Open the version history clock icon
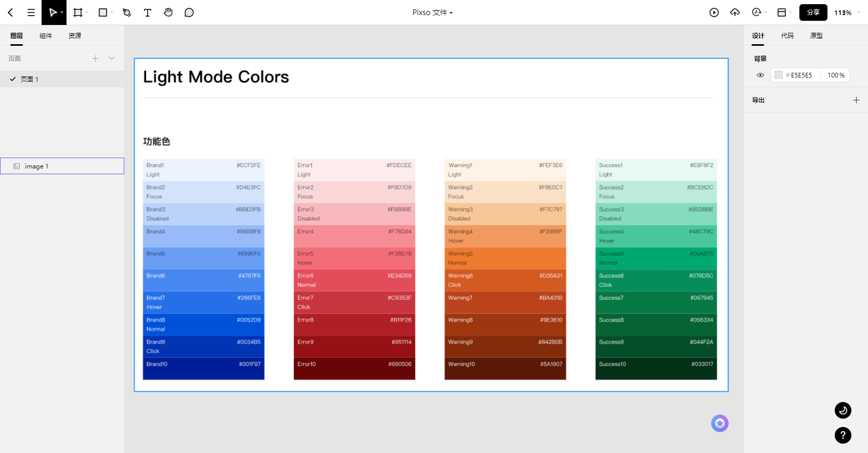This screenshot has height=453, width=868. pyautogui.click(x=756, y=12)
